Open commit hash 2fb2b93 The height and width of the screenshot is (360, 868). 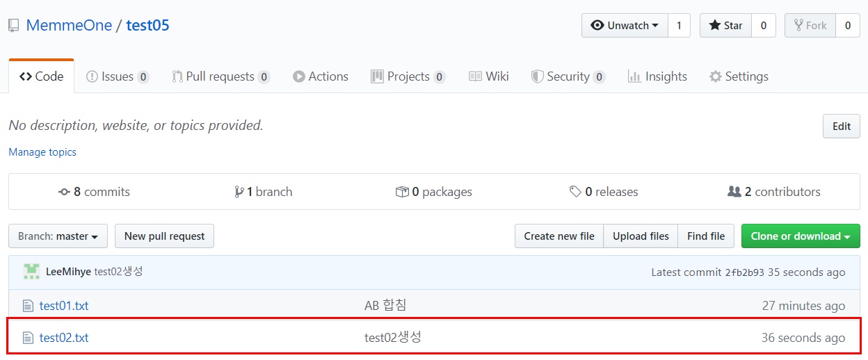tap(744, 272)
